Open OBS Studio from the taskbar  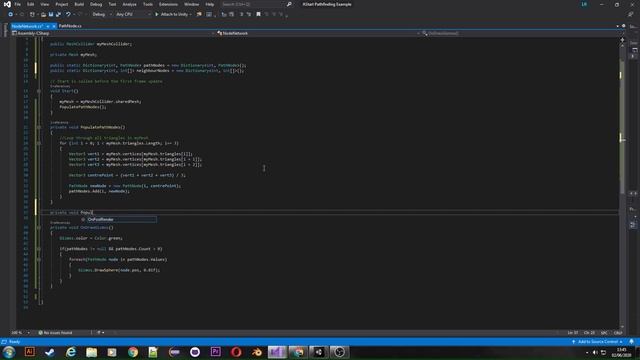[x=339, y=352]
